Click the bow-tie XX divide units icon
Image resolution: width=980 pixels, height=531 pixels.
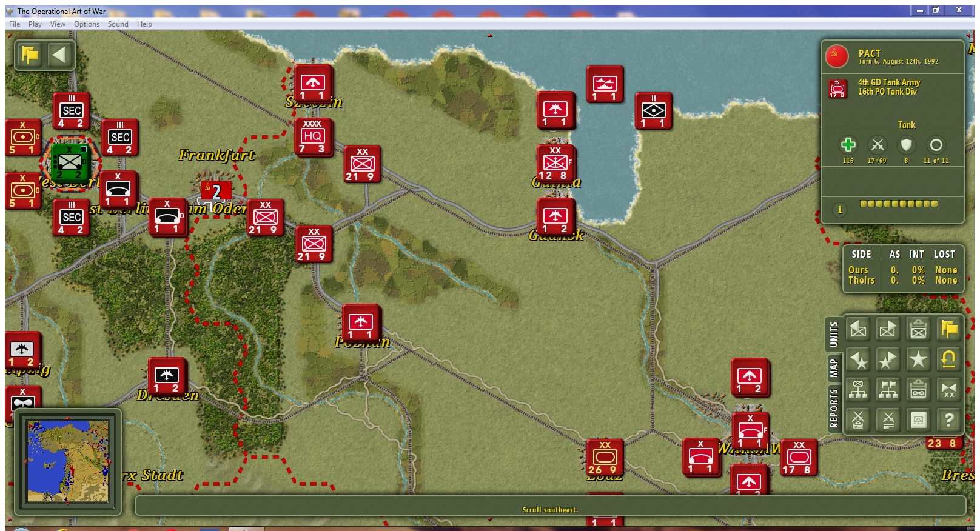point(948,389)
